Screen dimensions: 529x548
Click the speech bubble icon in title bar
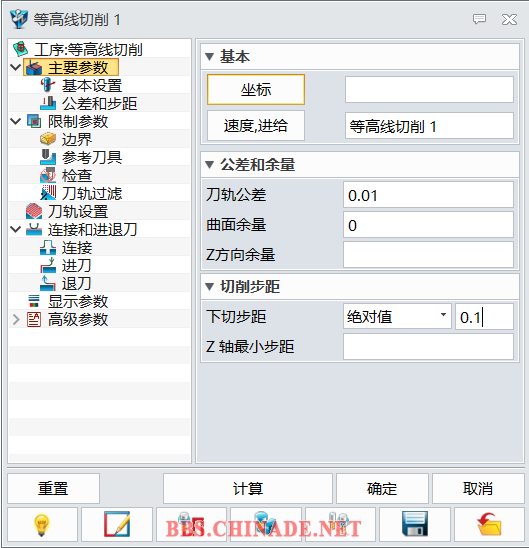(x=479, y=19)
